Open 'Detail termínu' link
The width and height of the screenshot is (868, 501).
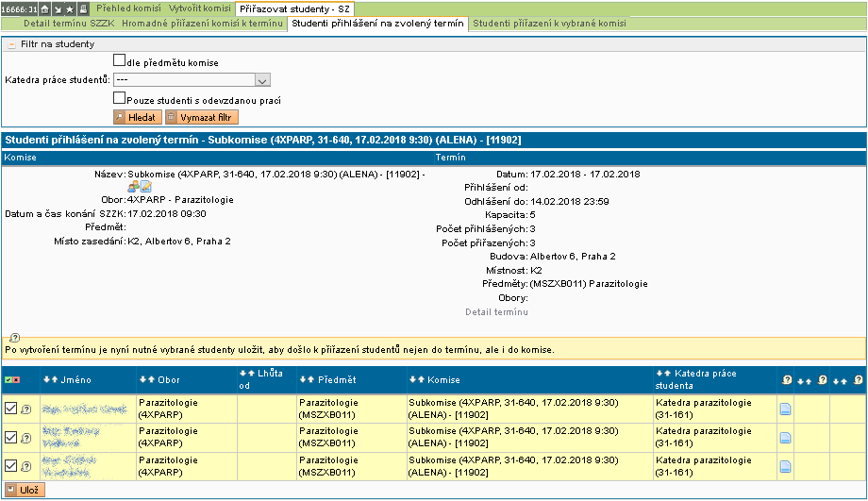pyautogui.click(x=496, y=311)
